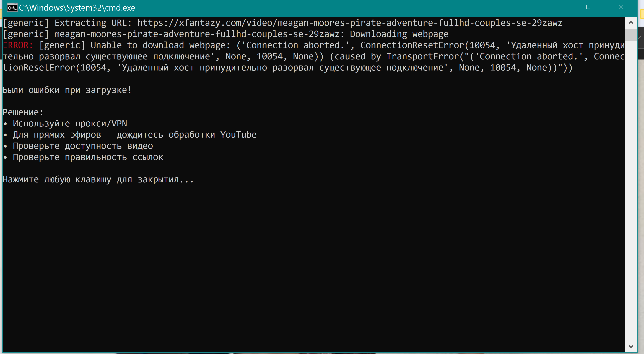The width and height of the screenshot is (644, 354).
Task: Click the 'Проверьте доступность видео' bullet
Action: click(83, 146)
